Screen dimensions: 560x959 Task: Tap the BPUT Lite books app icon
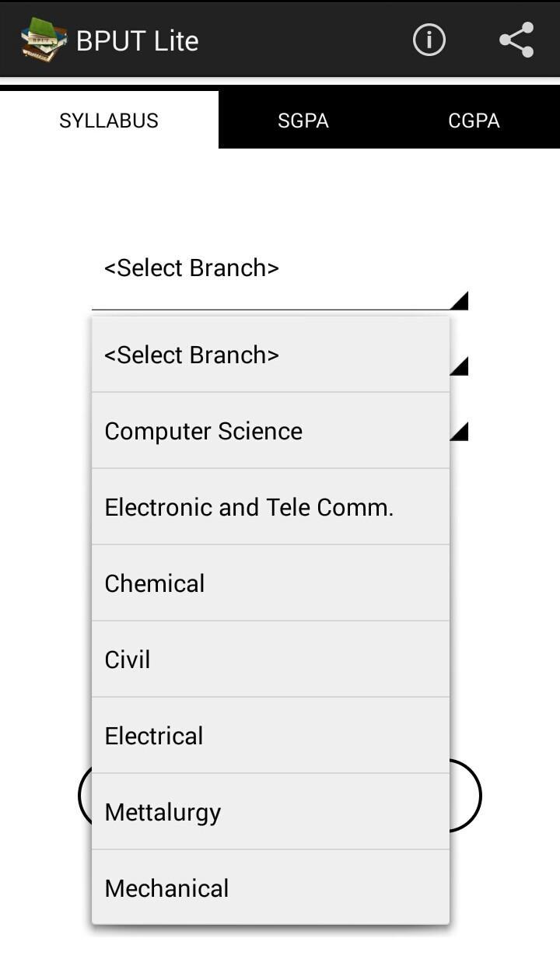tap(43, 40)
